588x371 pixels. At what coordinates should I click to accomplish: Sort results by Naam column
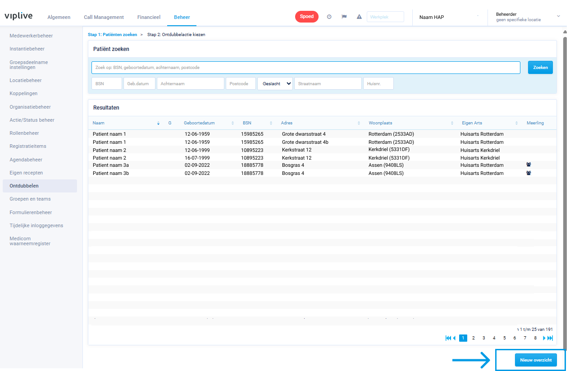click(158, 123)
